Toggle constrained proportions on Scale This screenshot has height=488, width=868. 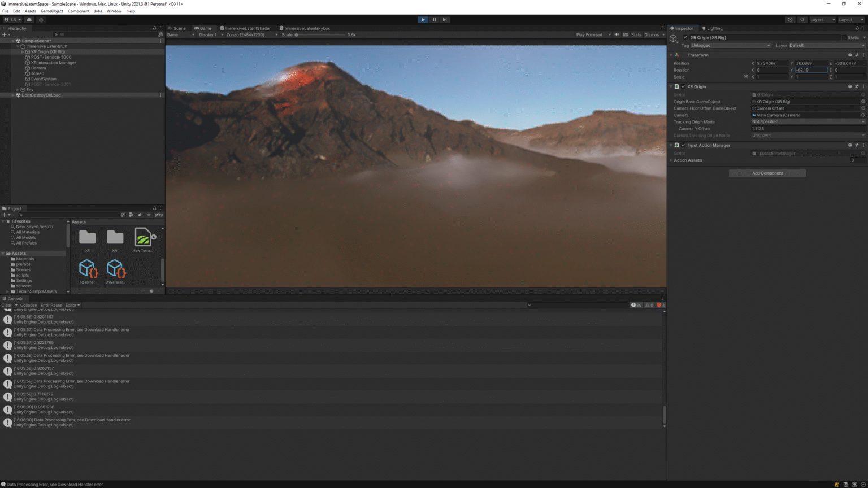(746, 77)
